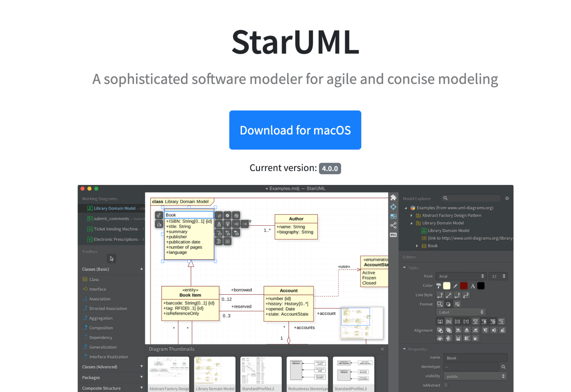Collapse the Styles editor section
This screenshot has height=392, width=571.
pyautogui.click(x=404, y=268)
